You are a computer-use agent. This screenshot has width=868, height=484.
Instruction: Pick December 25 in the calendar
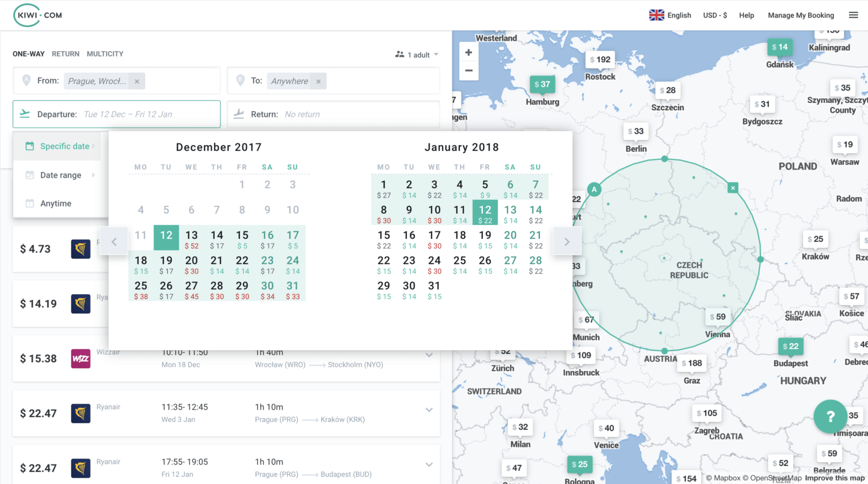141,290
